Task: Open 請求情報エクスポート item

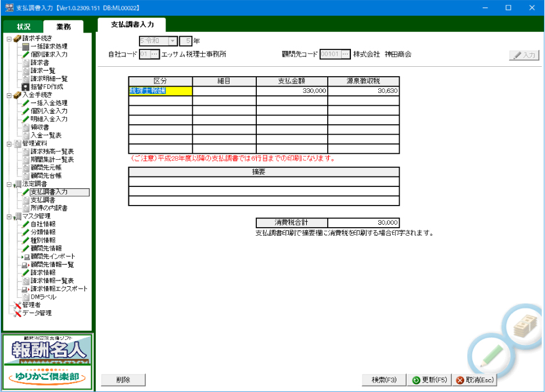Action: [59, 289]
